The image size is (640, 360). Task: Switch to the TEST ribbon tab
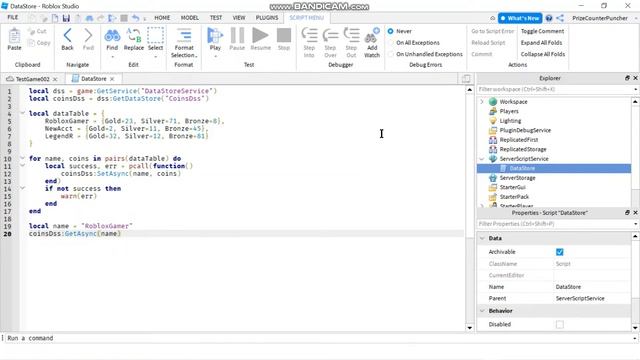click(216, 18)
